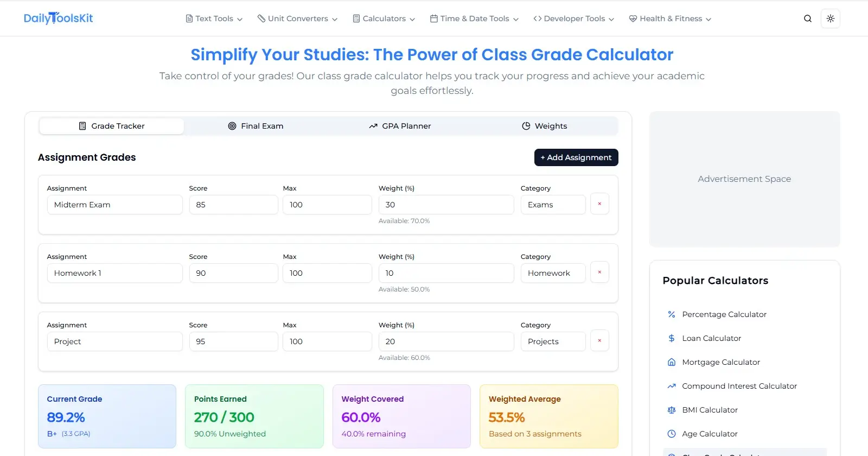Screen dimensions: 868x456
Task: Click the Grade Tracker calculator icon
Action: [x=81, y=126]
